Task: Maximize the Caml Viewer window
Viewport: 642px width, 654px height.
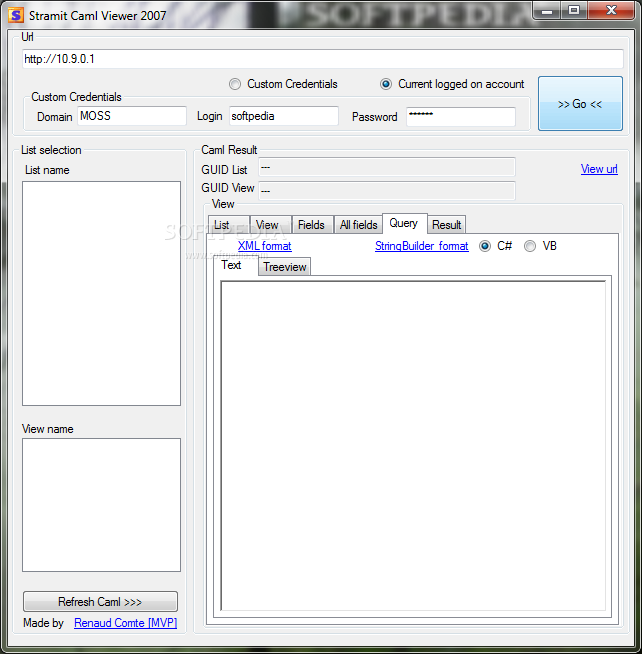Action: point(574,11)
